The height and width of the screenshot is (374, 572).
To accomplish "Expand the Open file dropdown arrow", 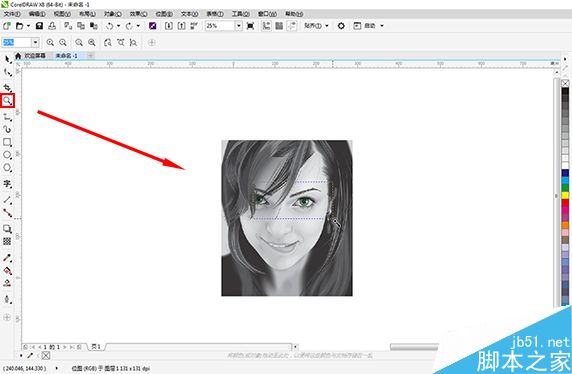I will [x=28, y=26].
